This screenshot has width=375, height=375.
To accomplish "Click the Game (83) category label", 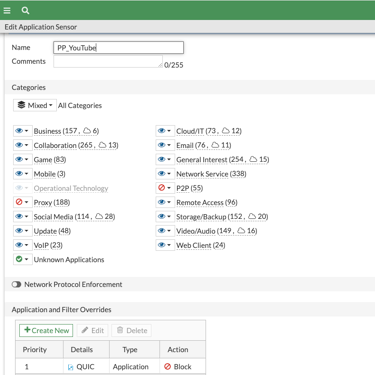I will 50,160.
